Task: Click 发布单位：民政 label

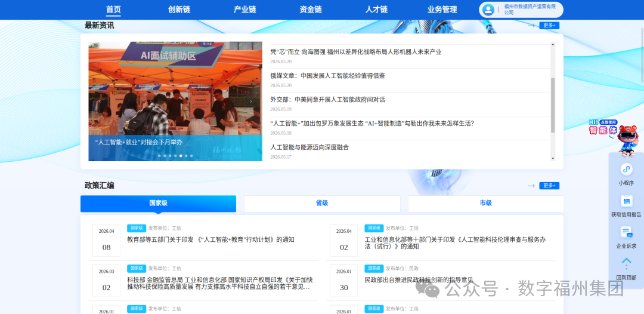Action: tap(402, 269)
